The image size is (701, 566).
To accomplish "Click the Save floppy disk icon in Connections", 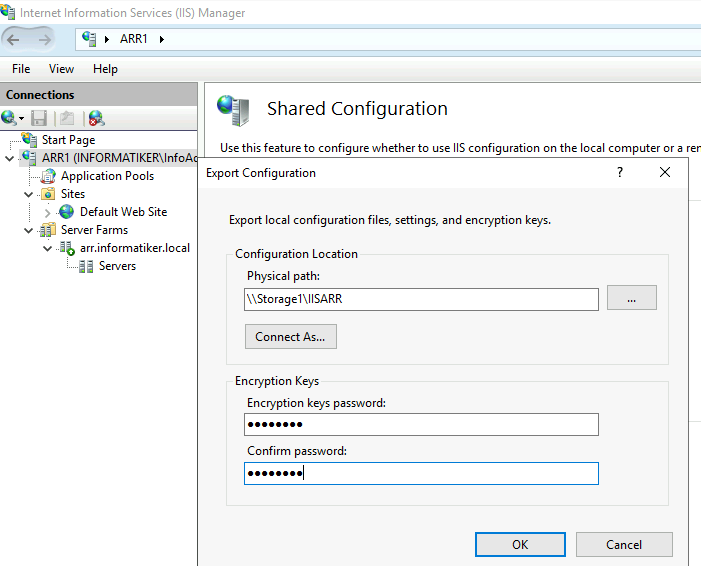I will 39,118.
